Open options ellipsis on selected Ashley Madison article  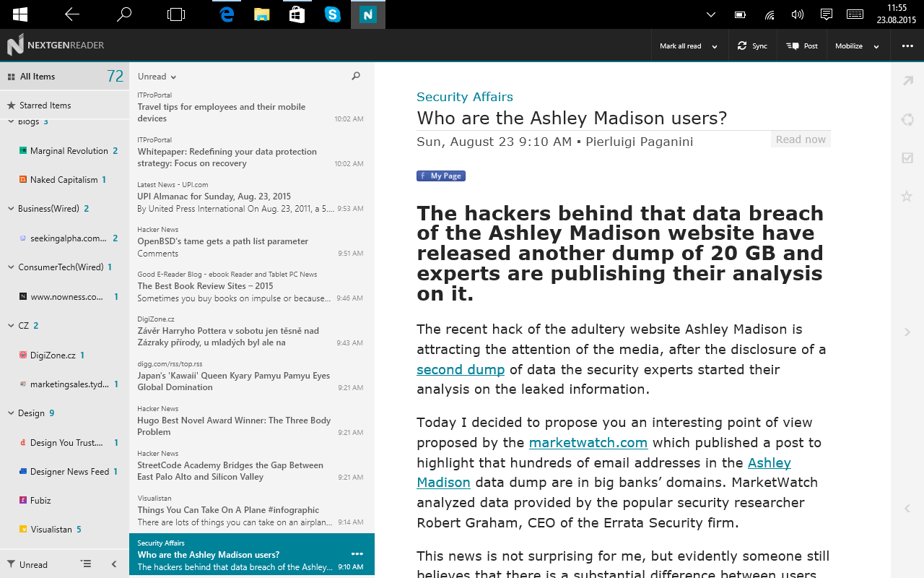(356, 554)
